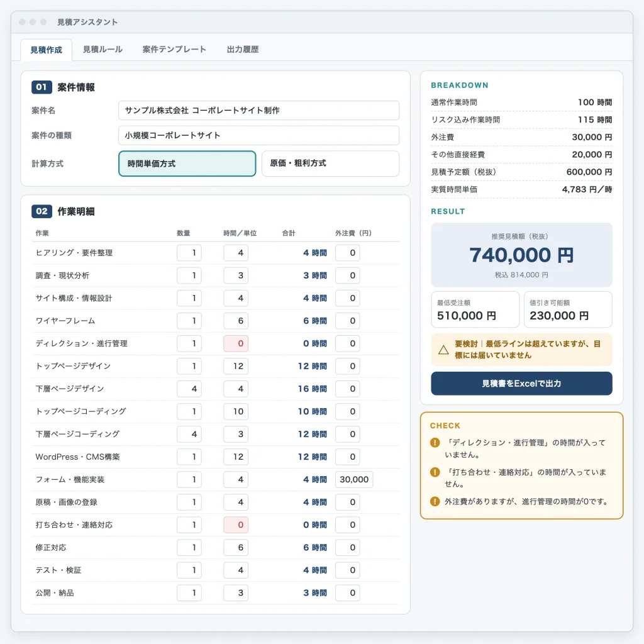The image size is (644, 644).
Task: Click the 見積アシスタント window title
Action: [x=87, y=22]
